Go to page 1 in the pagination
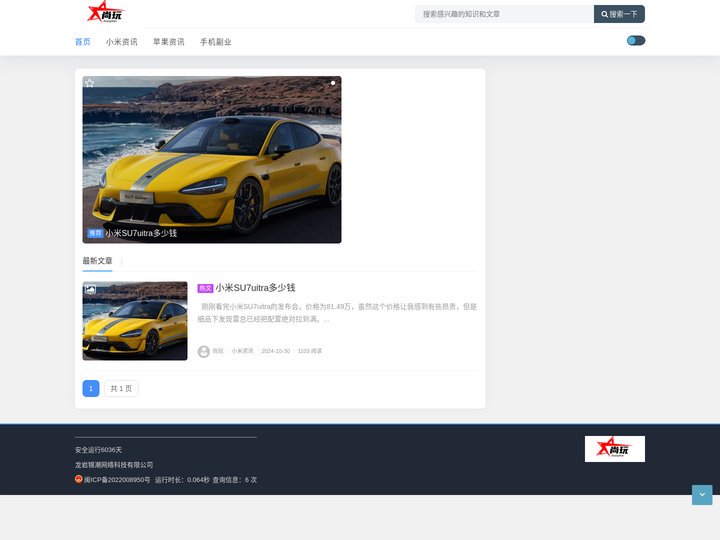 point(91,388)
